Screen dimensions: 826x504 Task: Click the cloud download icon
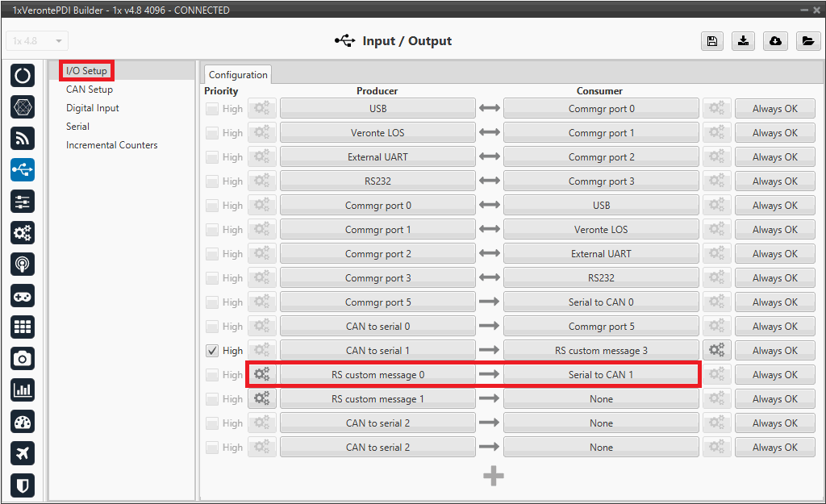tap(775, 41)
